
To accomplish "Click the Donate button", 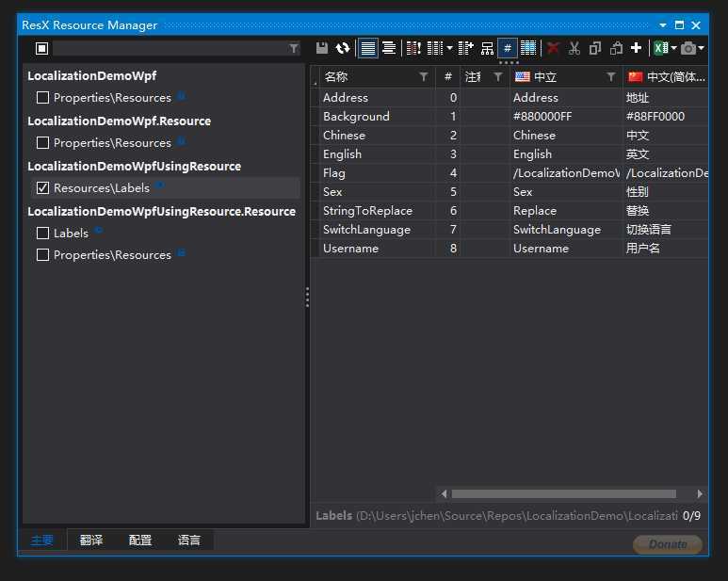I will 668,544.
